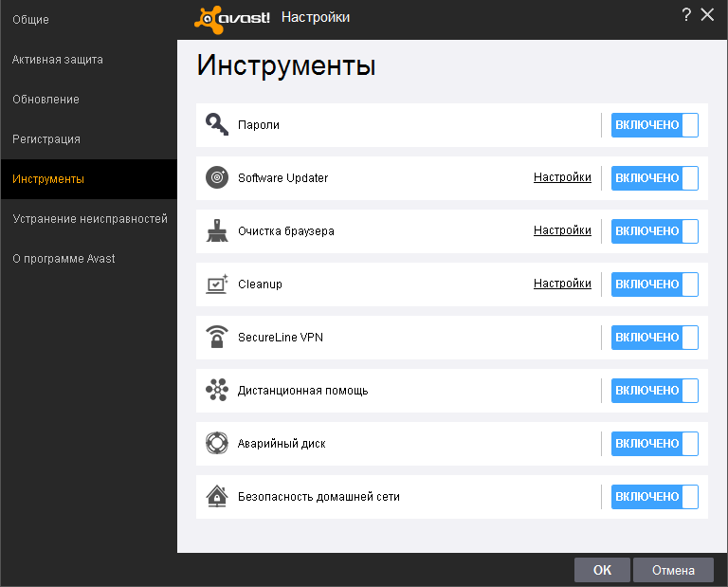
Task: Click the Аварийный диск lifebuoy icon
Action: [x=217, y=444]
